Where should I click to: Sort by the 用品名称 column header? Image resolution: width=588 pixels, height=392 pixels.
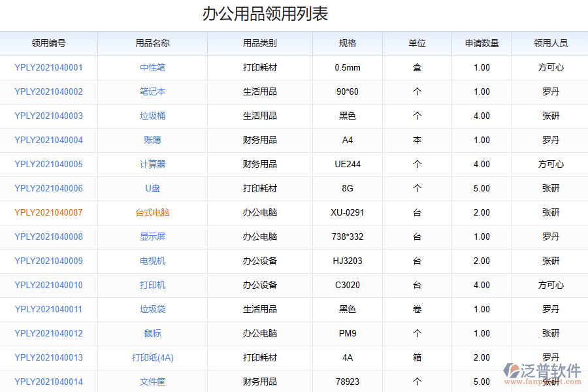click(152, 44)
